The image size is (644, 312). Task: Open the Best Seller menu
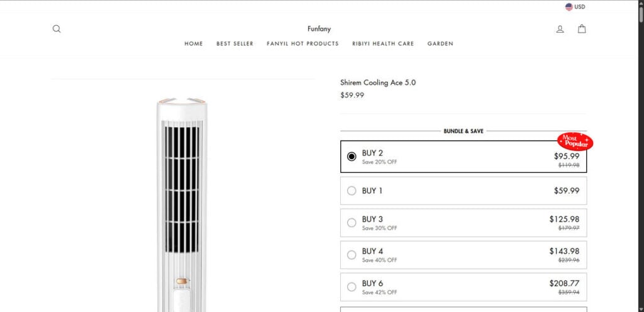point(235,43)
